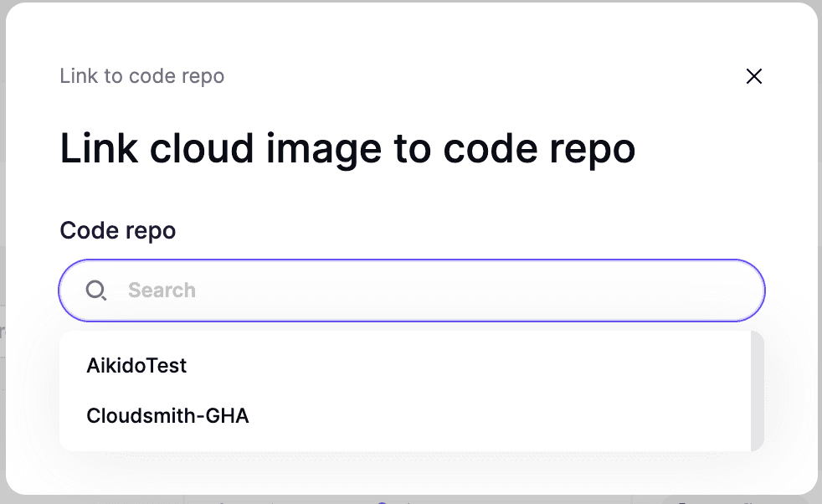Click the "Code repo" field label
This screenshot has width=822, height=504.
[x=117, y=230]
